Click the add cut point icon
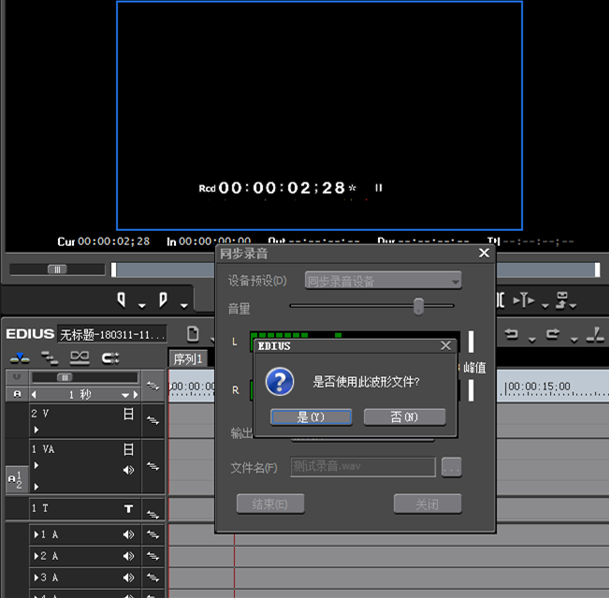Image resolution: width=609 pixels, height=598 pixels. coord(595,335)
